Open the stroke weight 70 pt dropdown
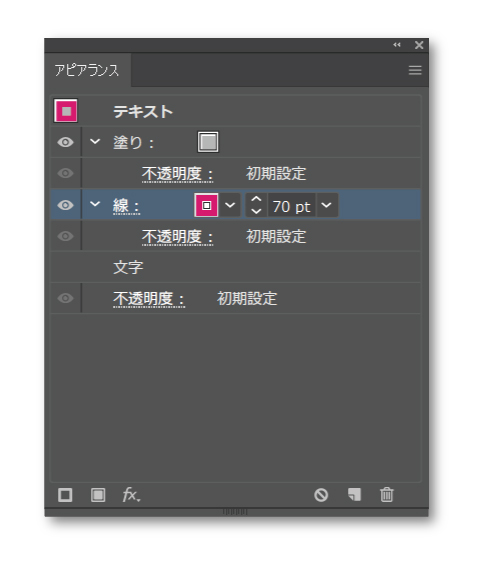Image resolution: width=493 pixels, height=571 pixels. [327, 205]
